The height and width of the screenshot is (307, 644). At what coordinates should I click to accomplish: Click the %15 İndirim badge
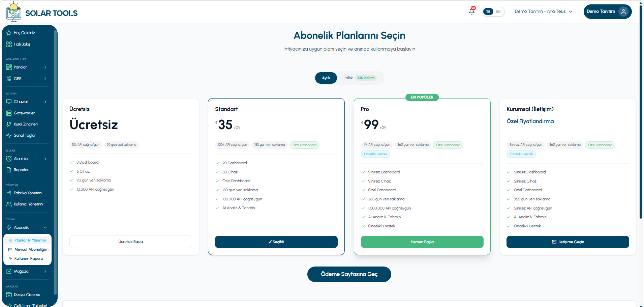coord(366,78)
